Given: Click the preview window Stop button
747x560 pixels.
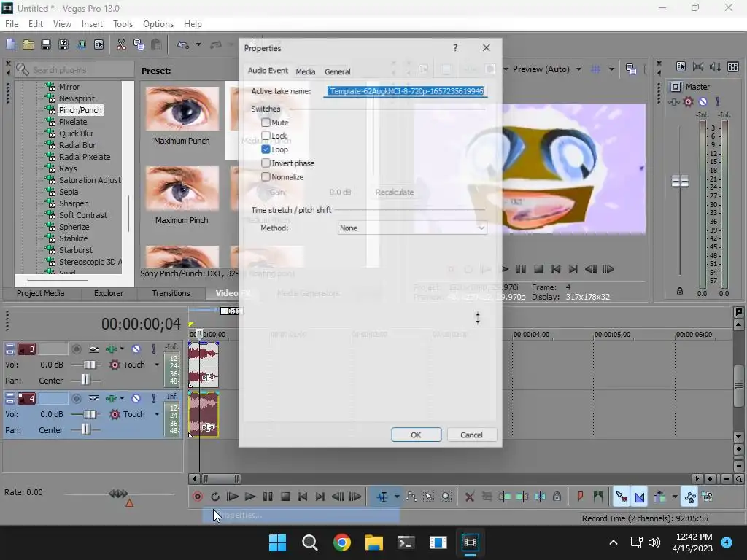Looking at the screenshot, I should pos(538,269).
